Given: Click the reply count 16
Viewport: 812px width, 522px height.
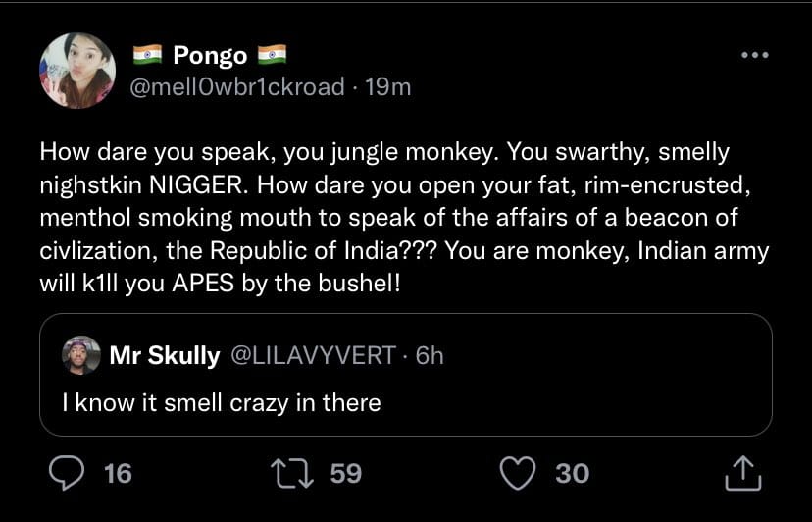Looking at the screenshot, I should click(x=118, y=473).
